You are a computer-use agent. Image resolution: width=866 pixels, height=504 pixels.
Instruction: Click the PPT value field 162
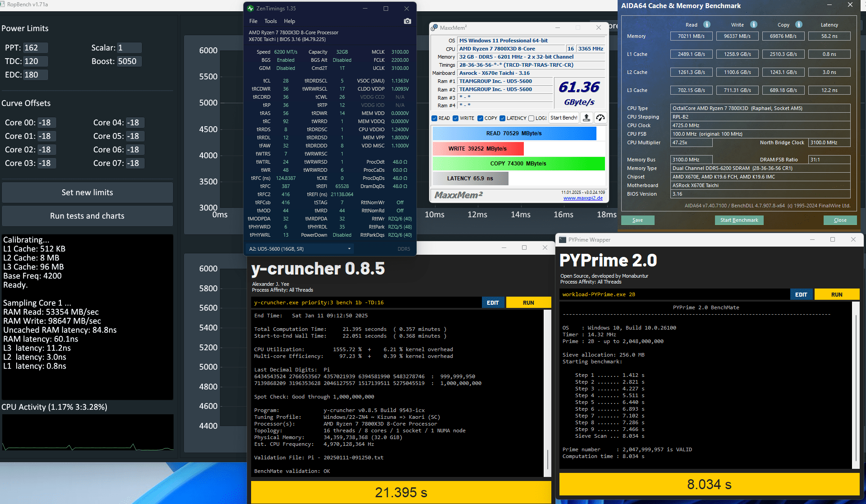point(35,48)
